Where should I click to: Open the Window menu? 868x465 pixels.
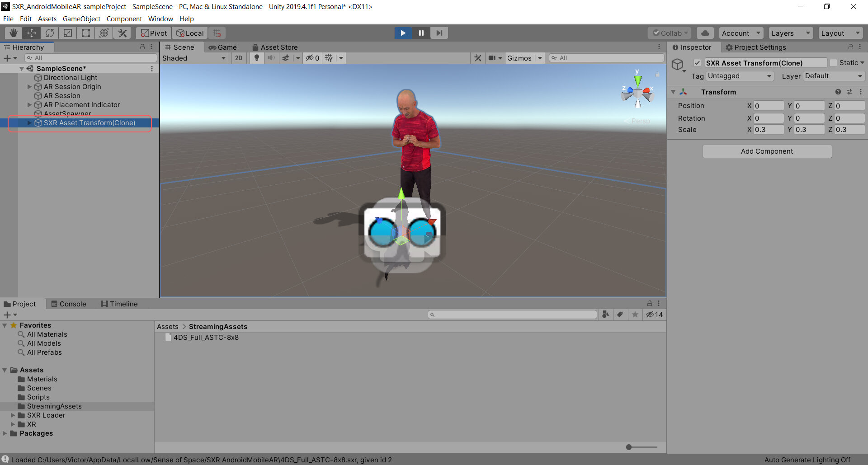point(160,19)
